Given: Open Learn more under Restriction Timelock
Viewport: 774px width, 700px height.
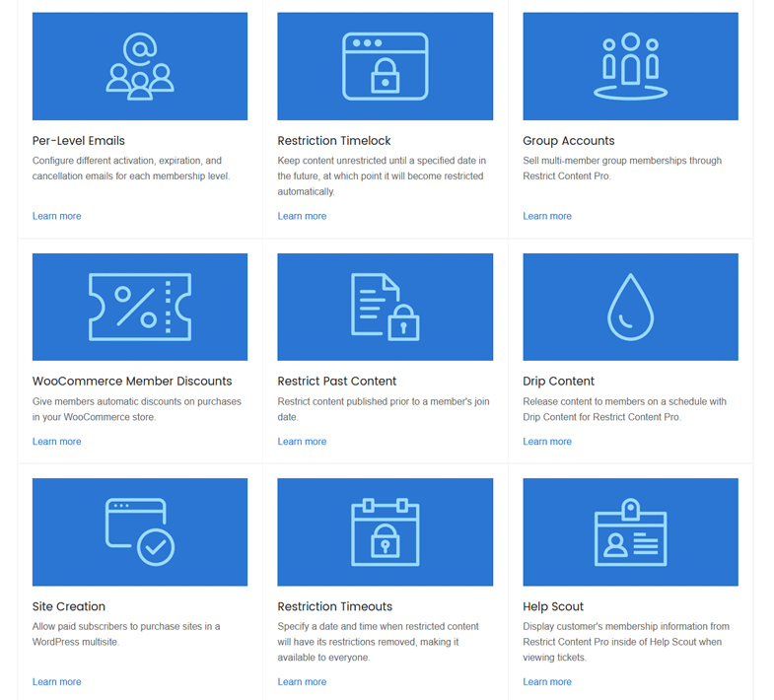Looking at the screenshot, I should (302, 216).
